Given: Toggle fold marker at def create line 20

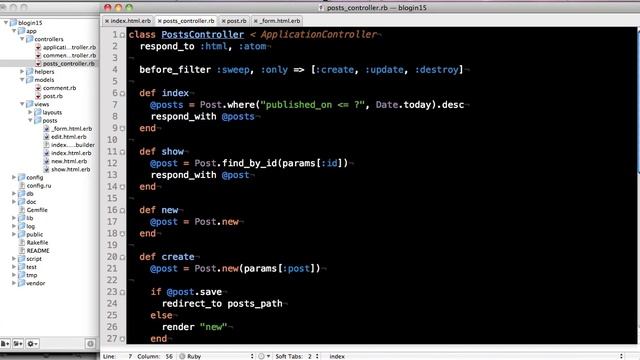Looking at the screenshot, I should click(x=122, y=257).
